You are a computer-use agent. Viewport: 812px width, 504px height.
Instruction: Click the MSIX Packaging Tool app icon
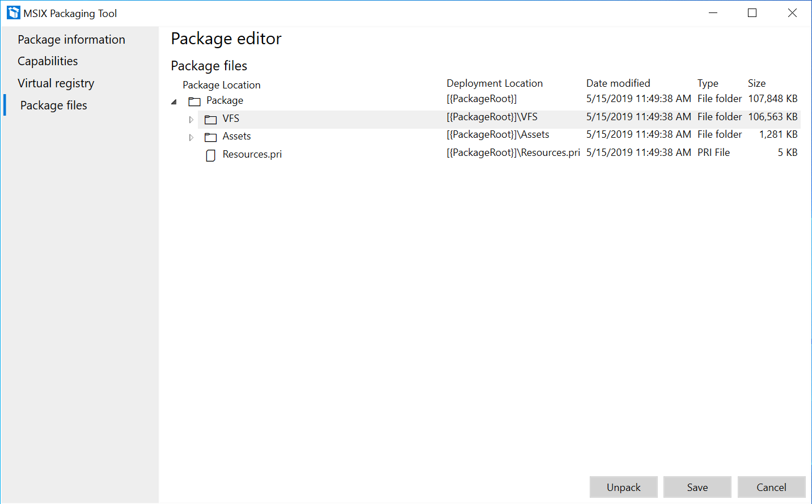point(14,12)
